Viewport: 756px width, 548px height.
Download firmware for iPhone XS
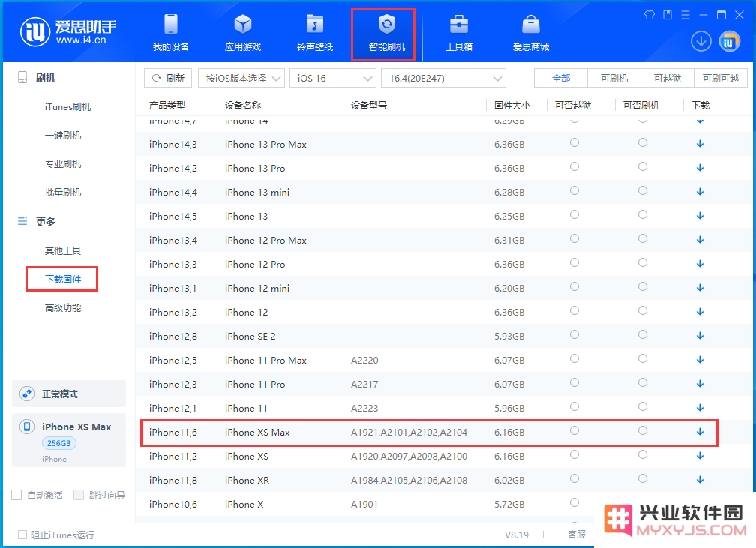click(700, 456)
